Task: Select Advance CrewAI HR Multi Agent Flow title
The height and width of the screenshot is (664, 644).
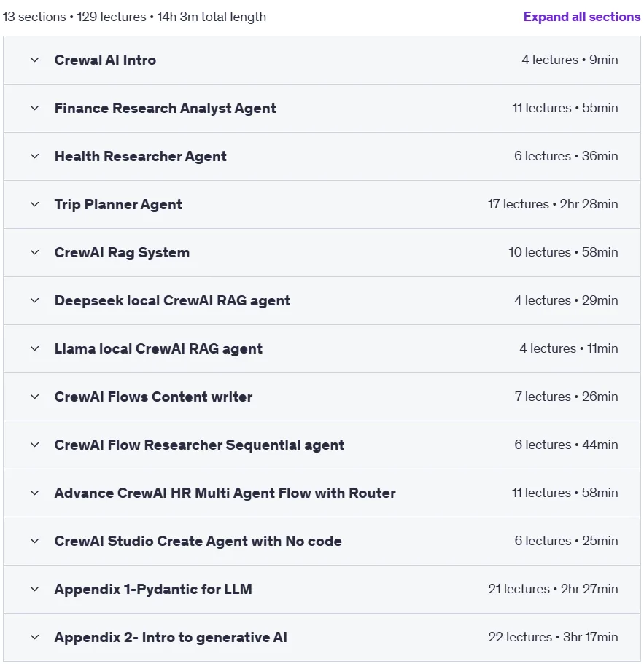Action: (x=225, y=493)
